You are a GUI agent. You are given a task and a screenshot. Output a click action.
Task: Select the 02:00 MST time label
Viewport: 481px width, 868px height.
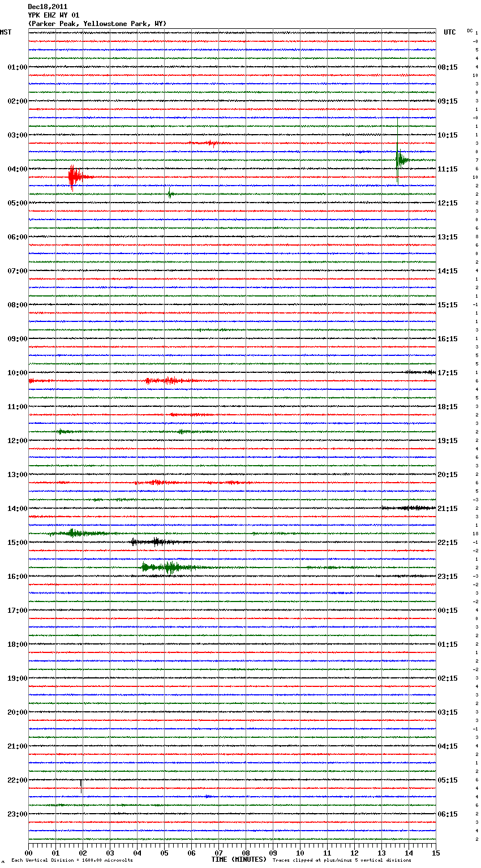pyautogui.click(x=17, y=101)
